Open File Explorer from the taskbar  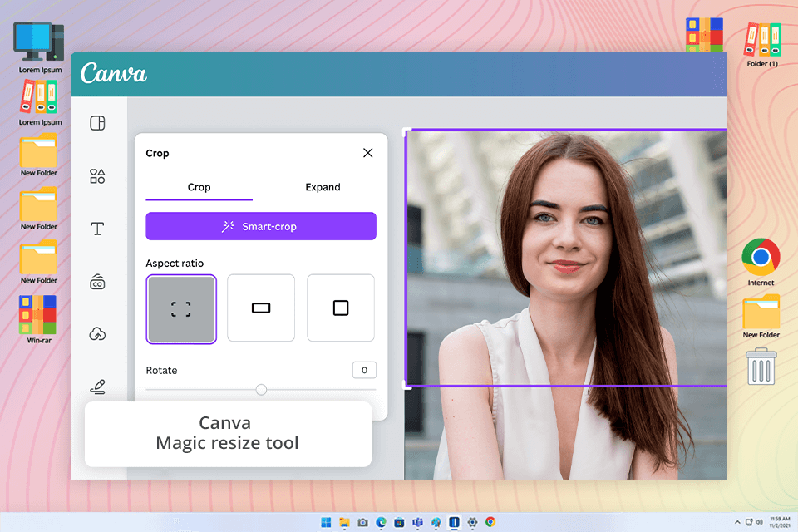(344, 522)
